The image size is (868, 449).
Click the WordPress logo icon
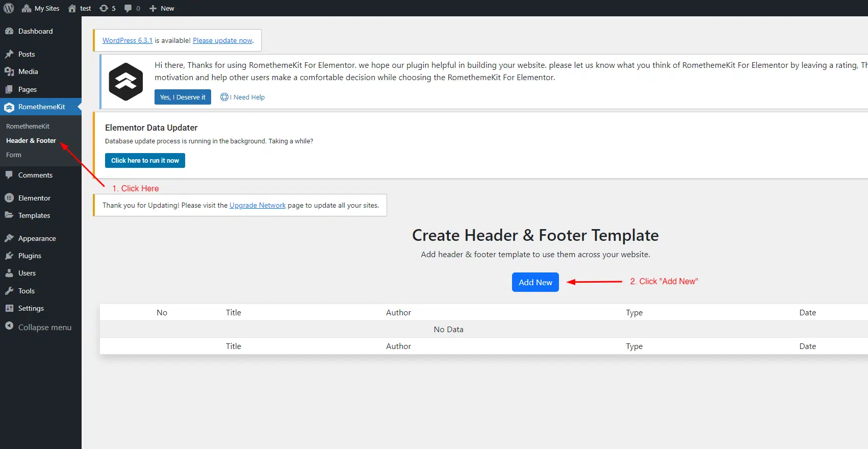9,8
